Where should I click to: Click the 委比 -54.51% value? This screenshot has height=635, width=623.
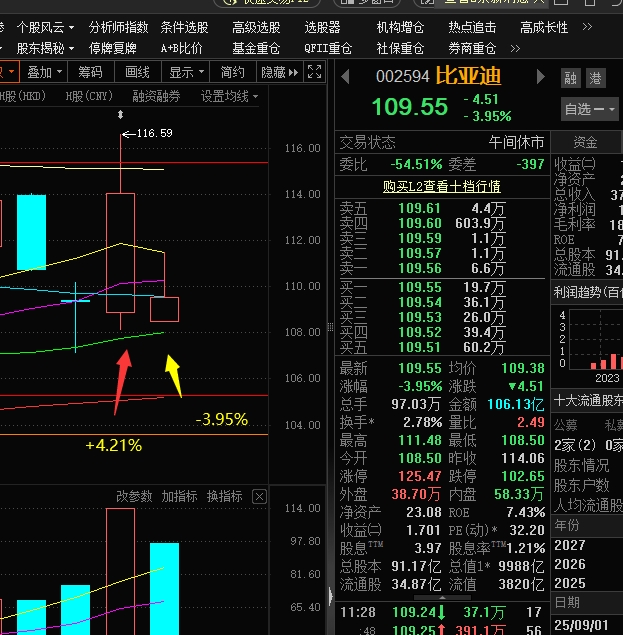[416, 164]
